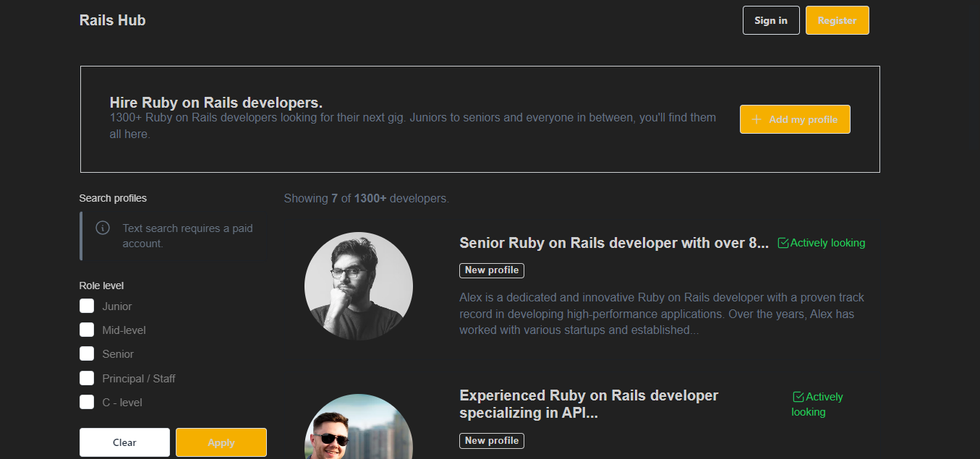
Task: Click the plus icon on Add my profile
Action: coord(757,119)
